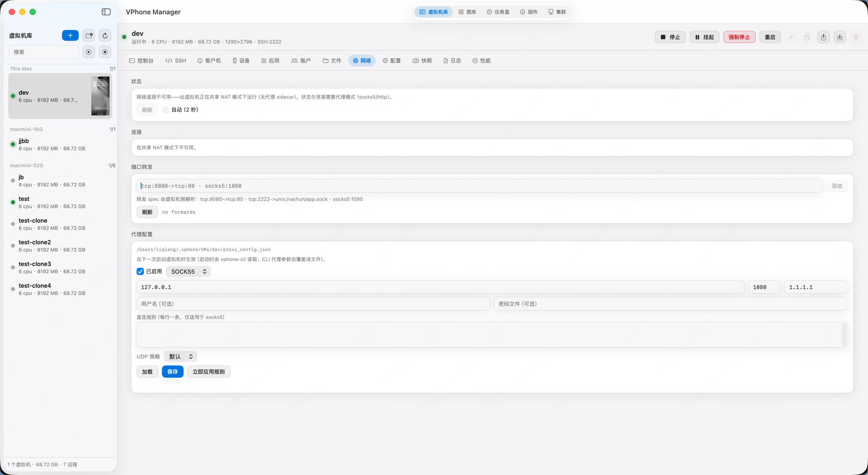Viewport: 868px width, 475px height.
Task: Click the circular-arrow refresh icon in the sidebar header
Action: click(x=105, y=35)
